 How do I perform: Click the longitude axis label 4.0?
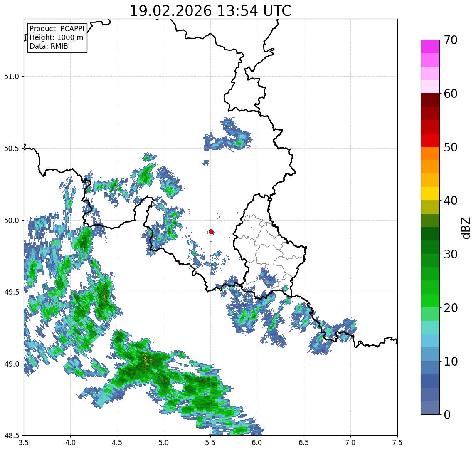[70, 443]
